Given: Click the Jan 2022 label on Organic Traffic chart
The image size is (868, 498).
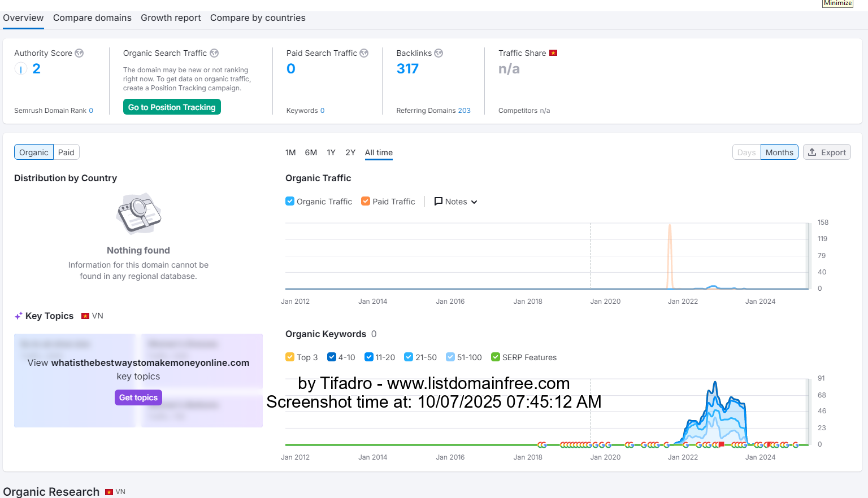Looking at the screenshot, I should tap(683, 302).
